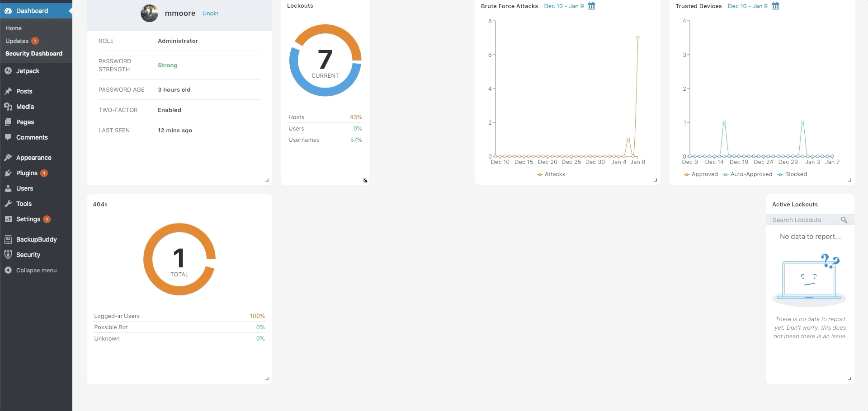Click the Jetpack icon in sidebar

click(8, 71)
